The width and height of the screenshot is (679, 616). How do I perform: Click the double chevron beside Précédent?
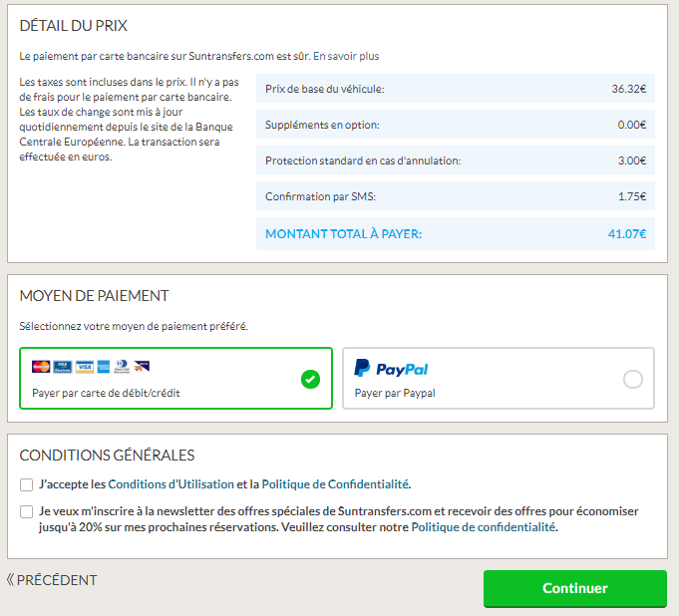[x=10, y=580]
